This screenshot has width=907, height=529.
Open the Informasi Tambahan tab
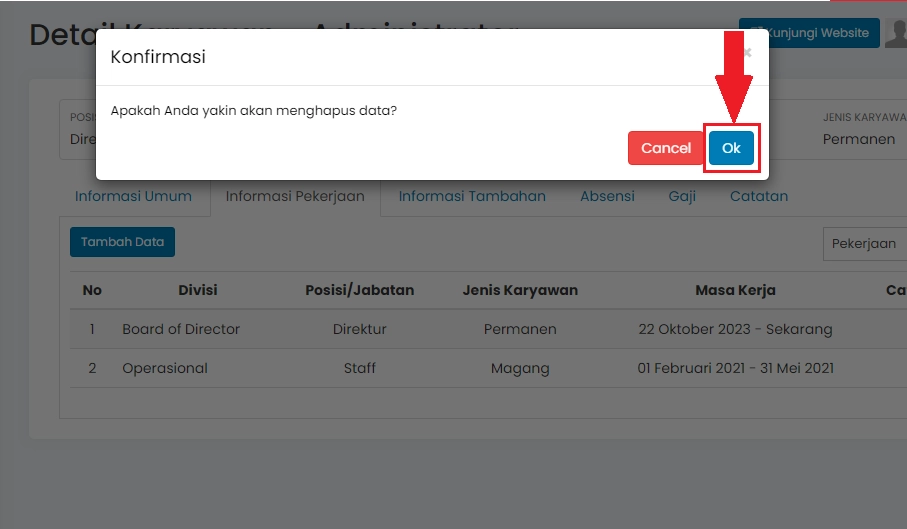pyautogui.click(x=472, y=197)
